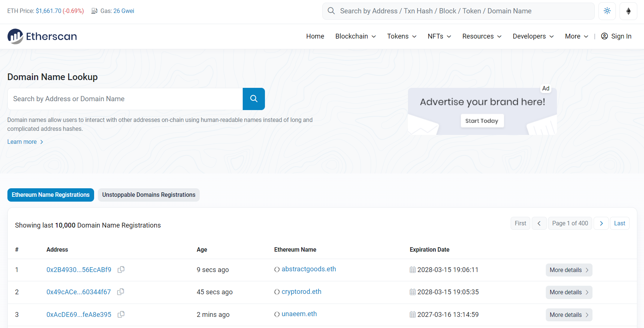This screenshot has width=644, height=328.
Task: Toggle the light/dark theme sun icon
Action: click(607, 11)
